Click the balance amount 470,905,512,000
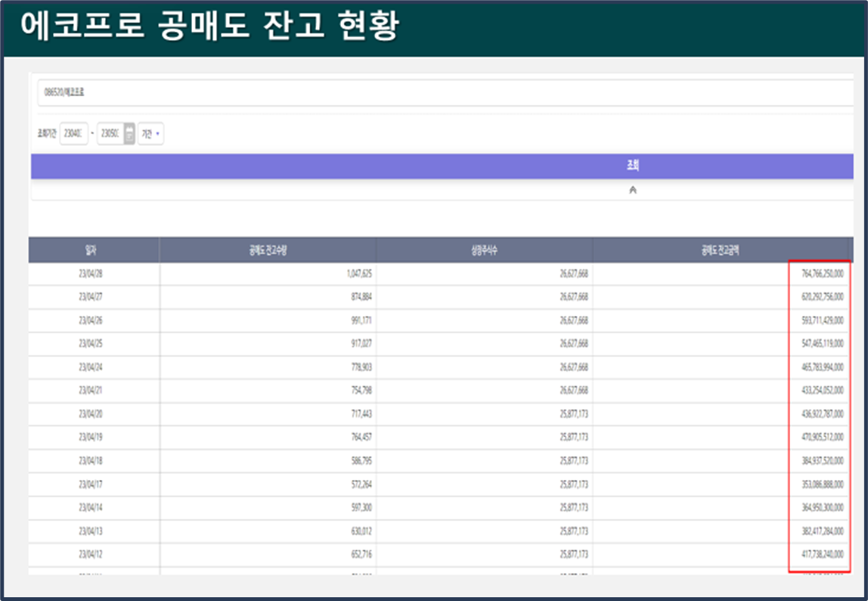868x601 pixels. coord(823,437)
